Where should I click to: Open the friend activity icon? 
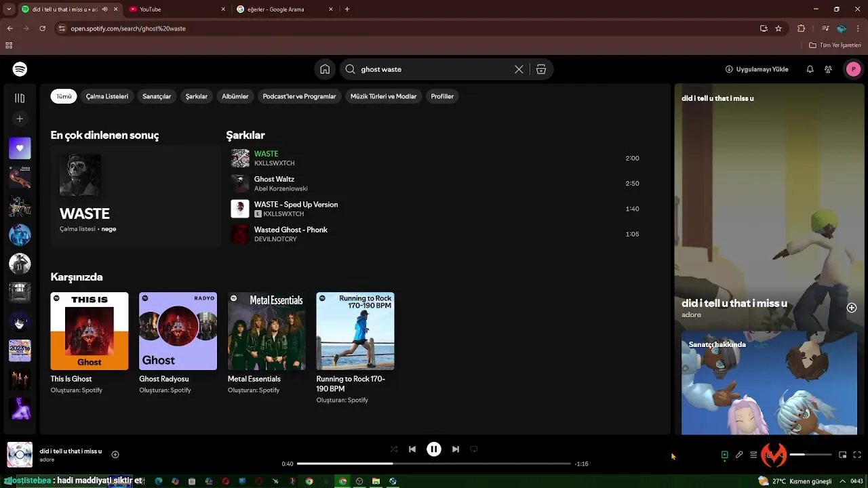(x=828, y=69)
